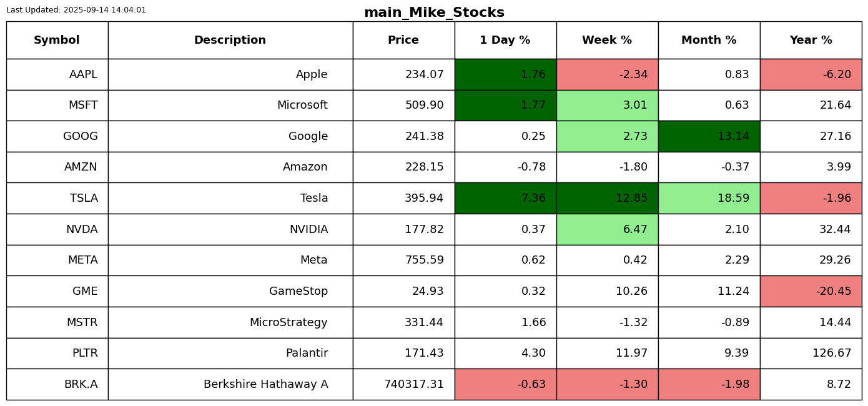This screenshot has height=406, width=868.
Task: Click Google's dark green 13.14 cell
Action: pos(709,137)
